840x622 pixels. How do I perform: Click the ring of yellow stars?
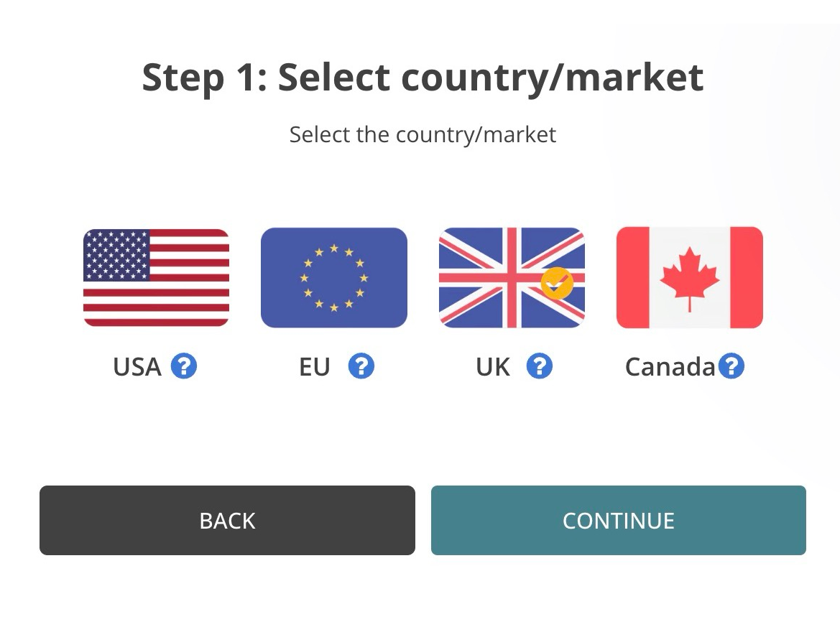(x=333, y=277)
